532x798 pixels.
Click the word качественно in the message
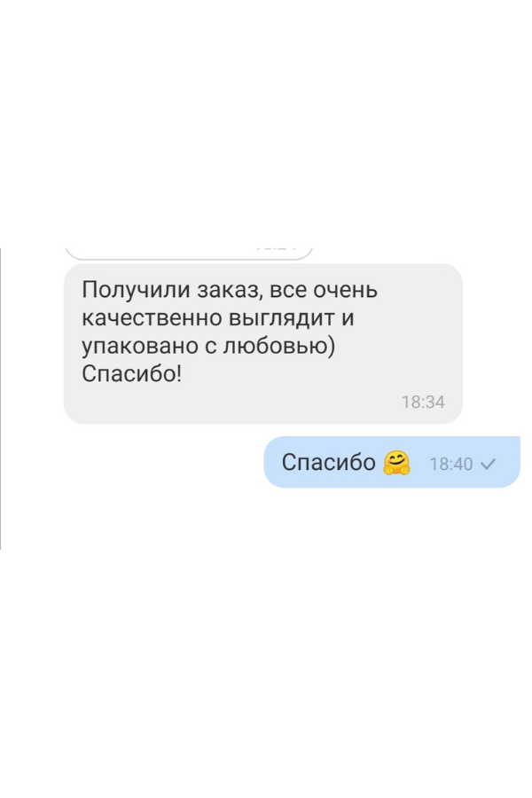point(153,317)
